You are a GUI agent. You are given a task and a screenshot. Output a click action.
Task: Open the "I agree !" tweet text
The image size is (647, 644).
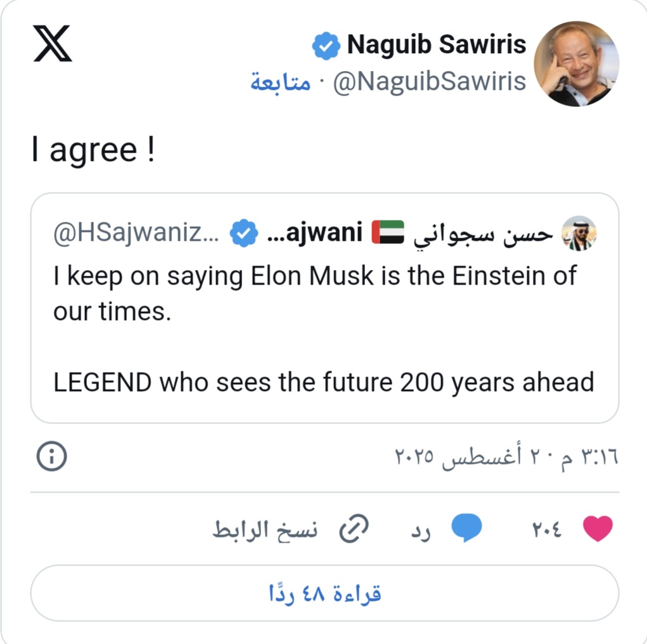[93, 150]
